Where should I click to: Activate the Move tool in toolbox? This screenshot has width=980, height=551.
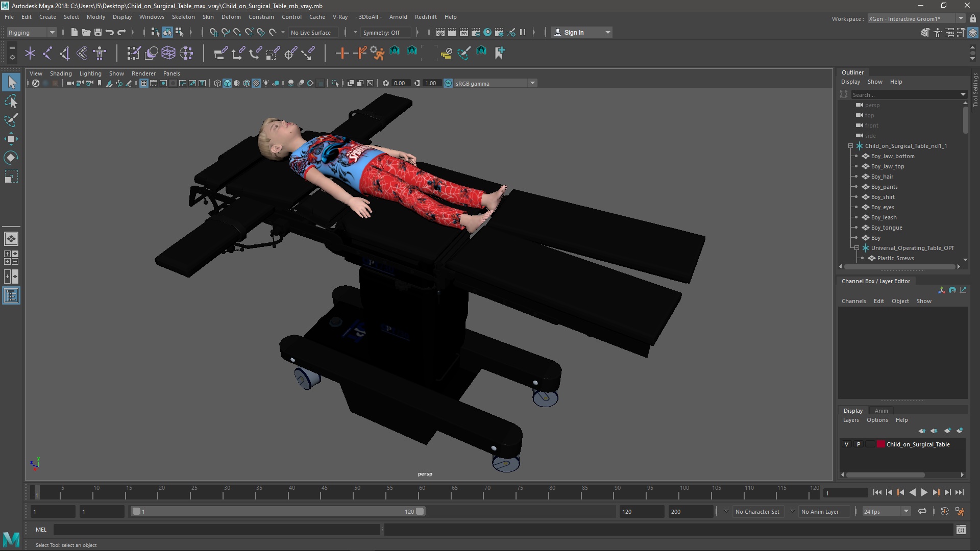coord(11,139)
